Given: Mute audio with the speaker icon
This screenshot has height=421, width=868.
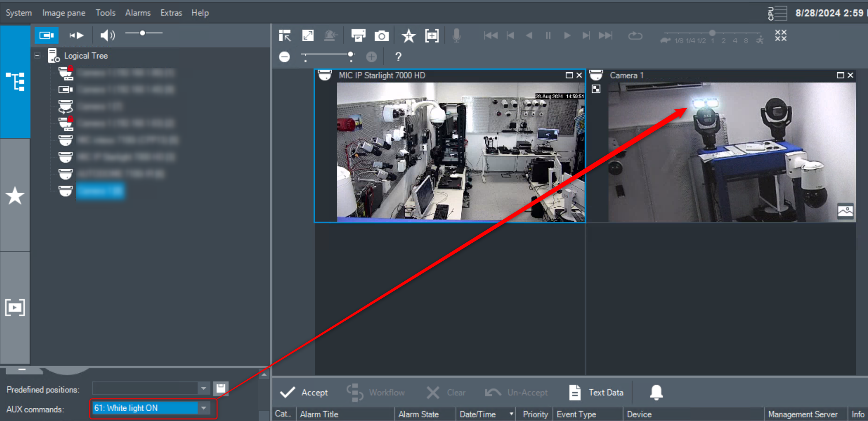Looking at the screenshot, I should point(107,35).
